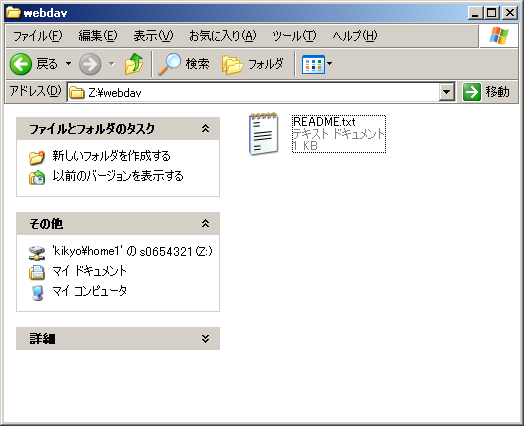524x426 pixels.
Task: Open the ツール(T) menu
Action: 294,35
